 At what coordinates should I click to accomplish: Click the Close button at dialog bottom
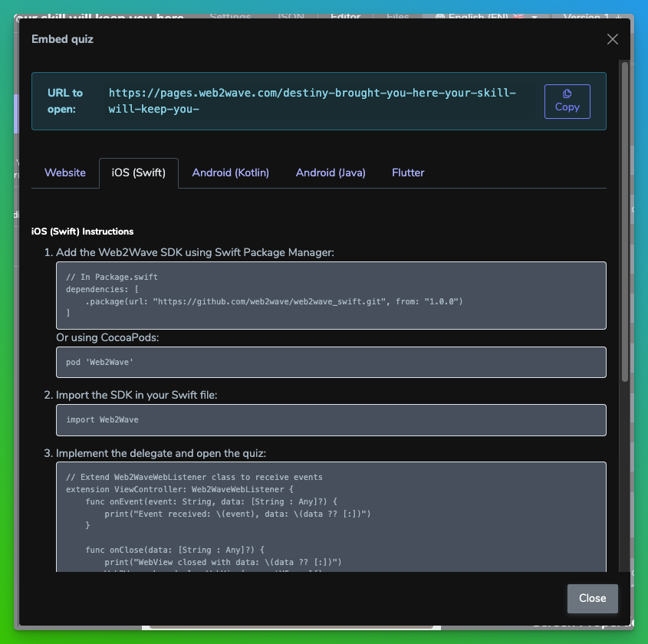coord(592,598)
